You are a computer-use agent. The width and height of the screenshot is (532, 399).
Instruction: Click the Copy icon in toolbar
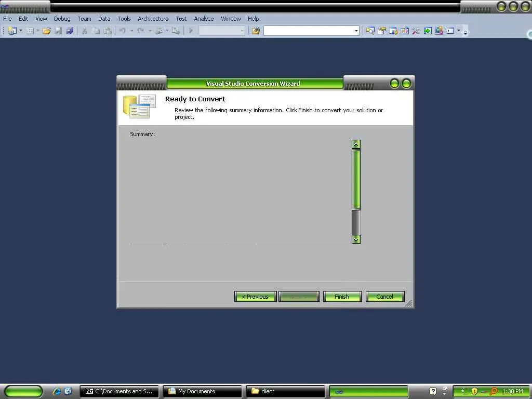tap(96, 31)
